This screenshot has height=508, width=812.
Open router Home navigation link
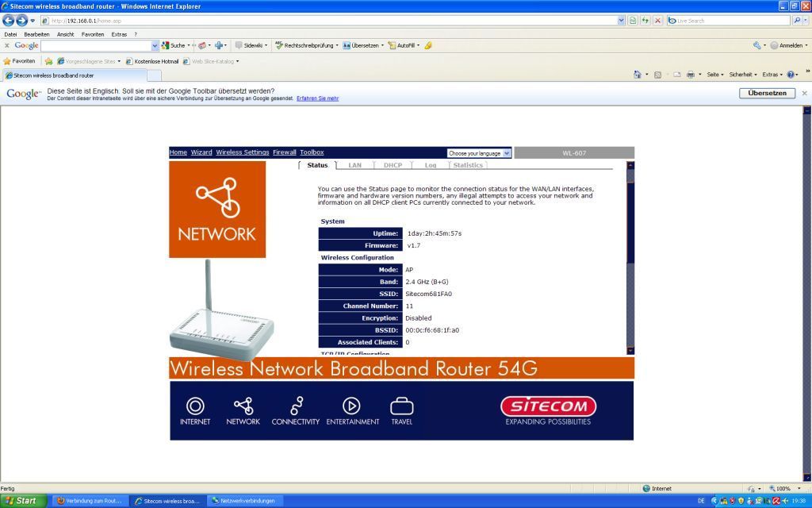(x=178, y=152)
